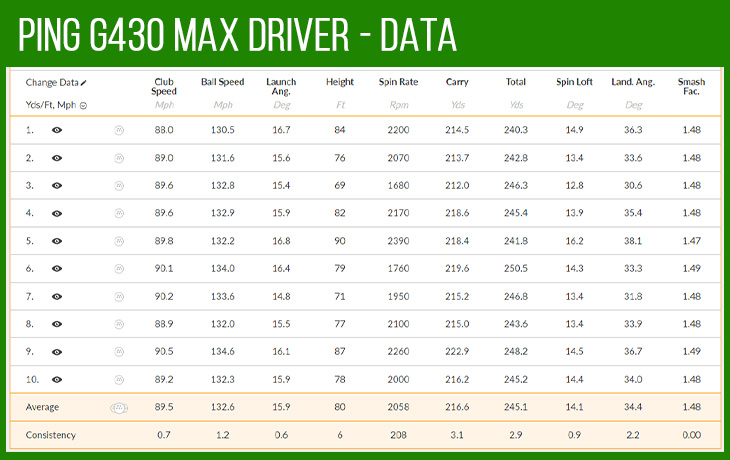Click the Launch Ang. column header

tap(281, 87)
